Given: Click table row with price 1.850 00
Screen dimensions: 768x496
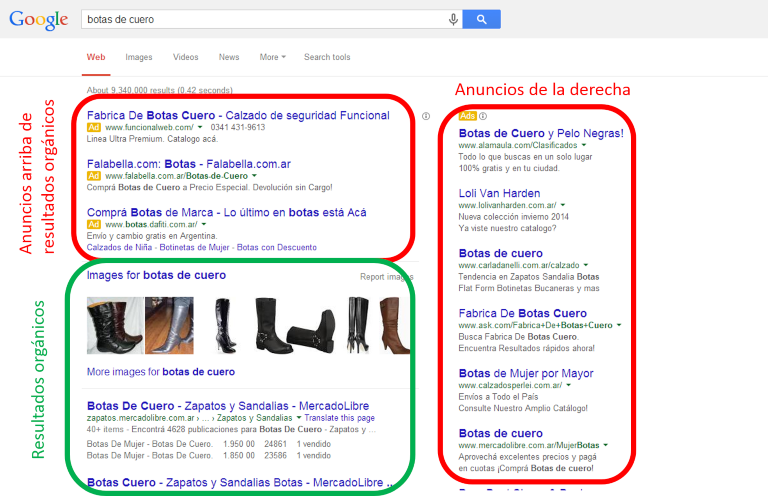Looking at the screenshot, I should pos(209,455).
